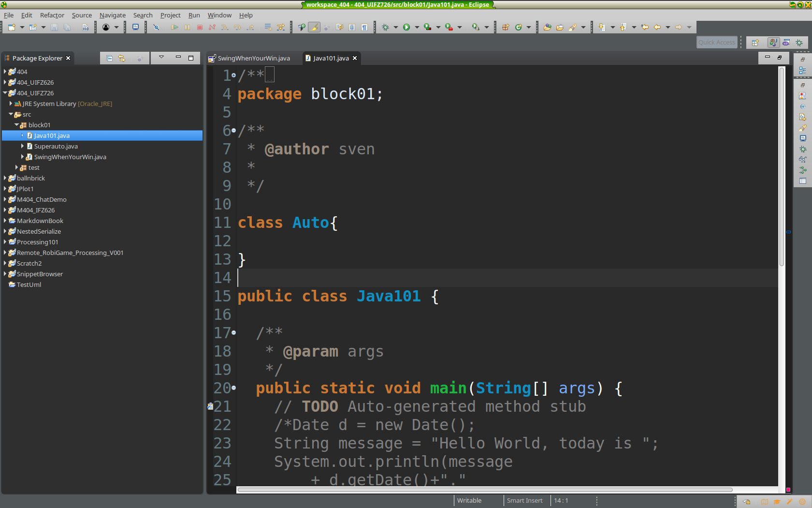The width and height of the screenshot is (812, 508).
Task: Open the New Java Class dropdown arrow
Action: 528,28
